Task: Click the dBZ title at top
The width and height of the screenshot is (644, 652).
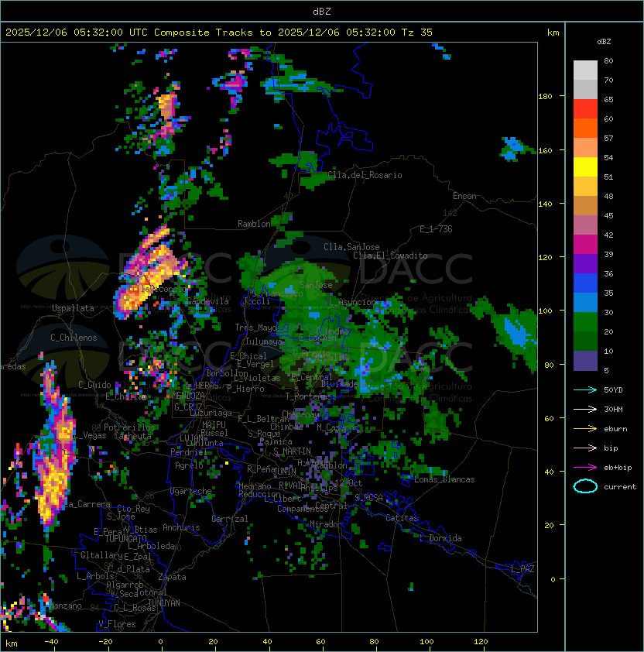Action: [322, 12]
